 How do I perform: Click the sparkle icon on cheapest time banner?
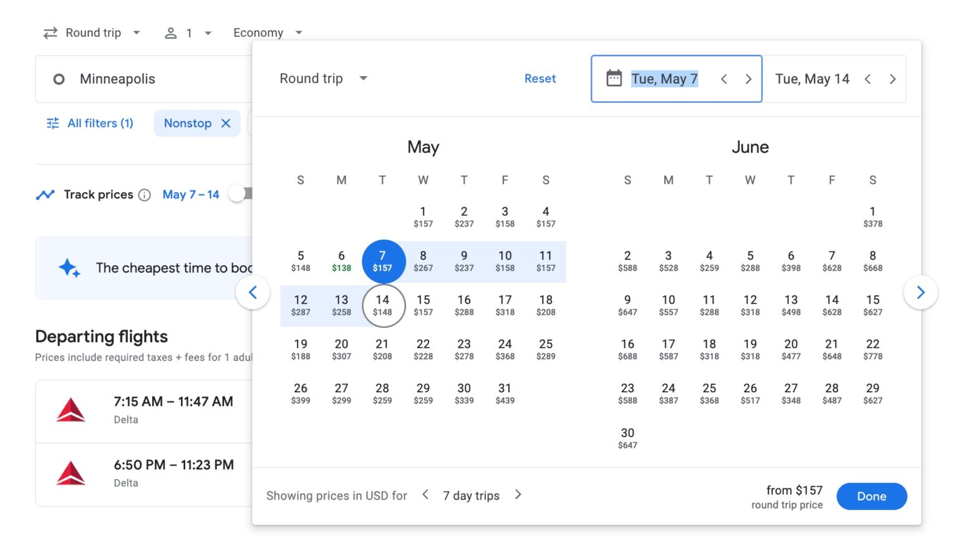pos(69,268)
